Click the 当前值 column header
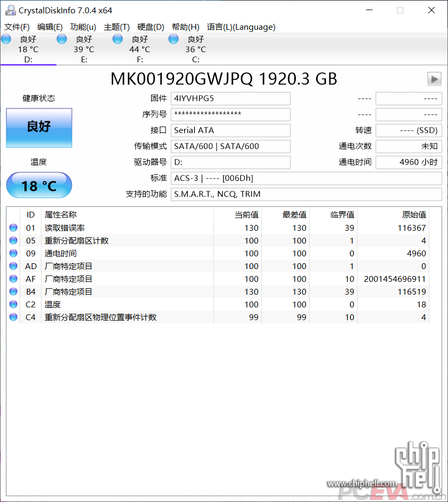 coord(238,214)
